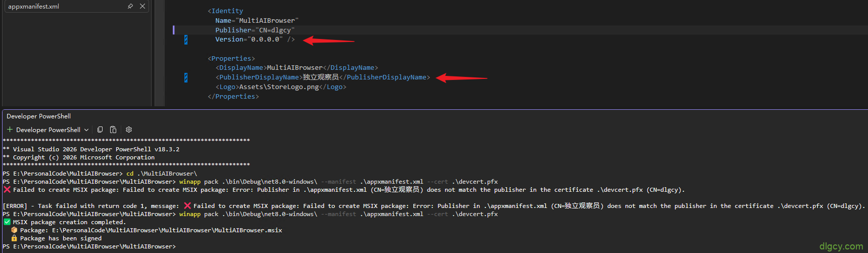Click change marker beside the Version line
Image resolution: width=868 pixels, height=253 pixels.
186,39
